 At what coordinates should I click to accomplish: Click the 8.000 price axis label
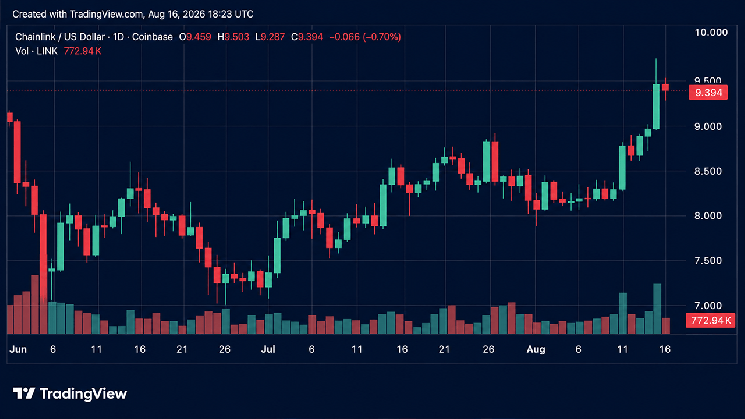point(707,216)
